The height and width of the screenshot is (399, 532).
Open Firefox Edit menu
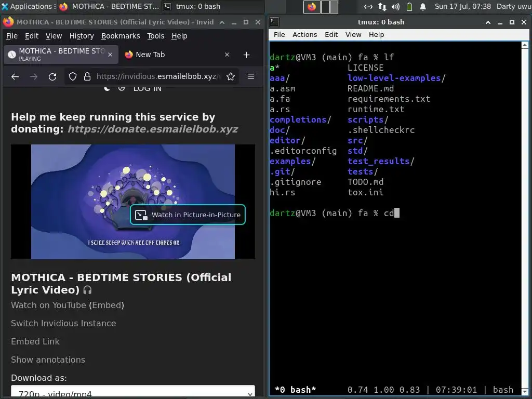[x=32, y=36]
